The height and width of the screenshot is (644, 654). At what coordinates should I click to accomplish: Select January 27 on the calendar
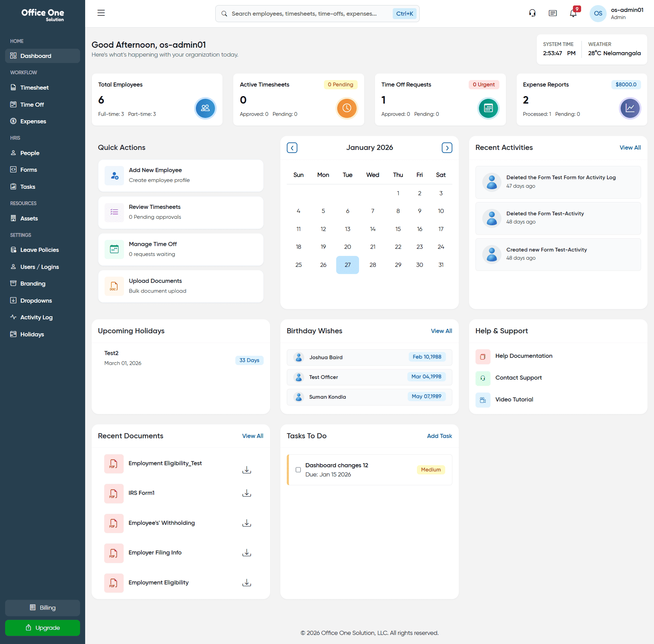[347, 265]
